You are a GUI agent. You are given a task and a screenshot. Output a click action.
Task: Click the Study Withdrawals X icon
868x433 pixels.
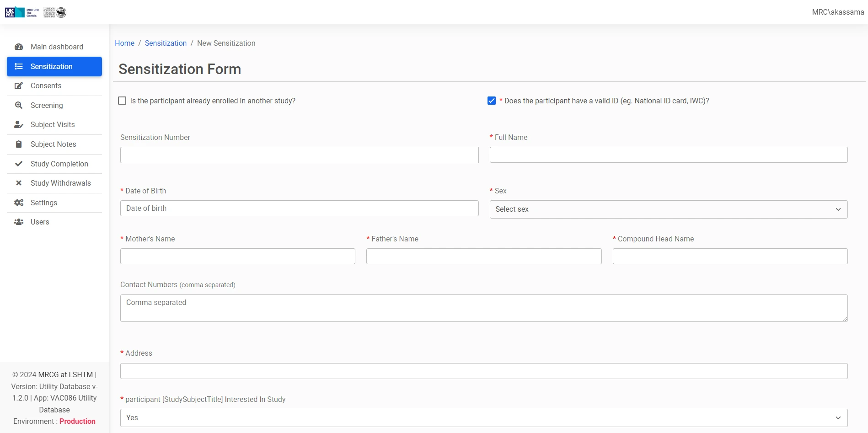pyautogui.click(x=19, y=183)
